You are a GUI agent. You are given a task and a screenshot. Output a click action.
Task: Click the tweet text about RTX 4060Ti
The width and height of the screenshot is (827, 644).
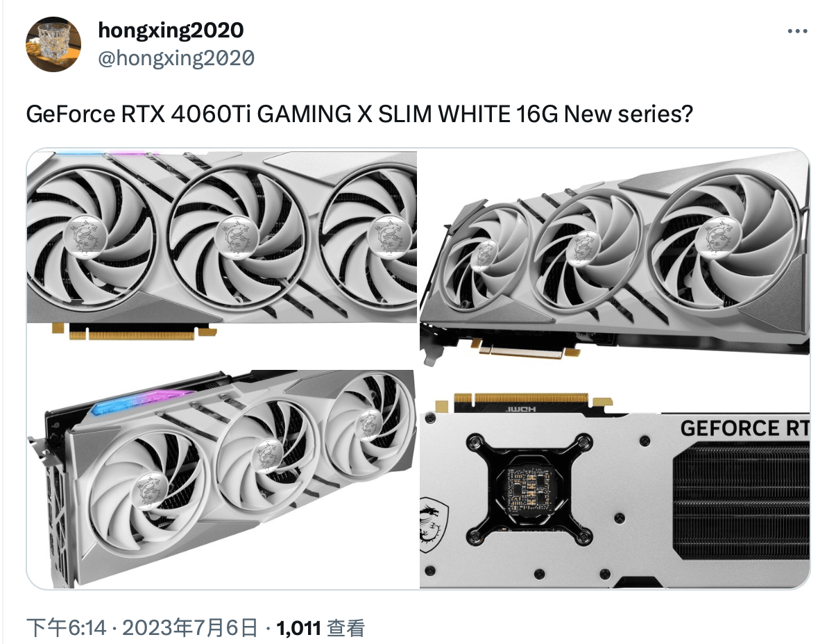[x=359, y=114]
